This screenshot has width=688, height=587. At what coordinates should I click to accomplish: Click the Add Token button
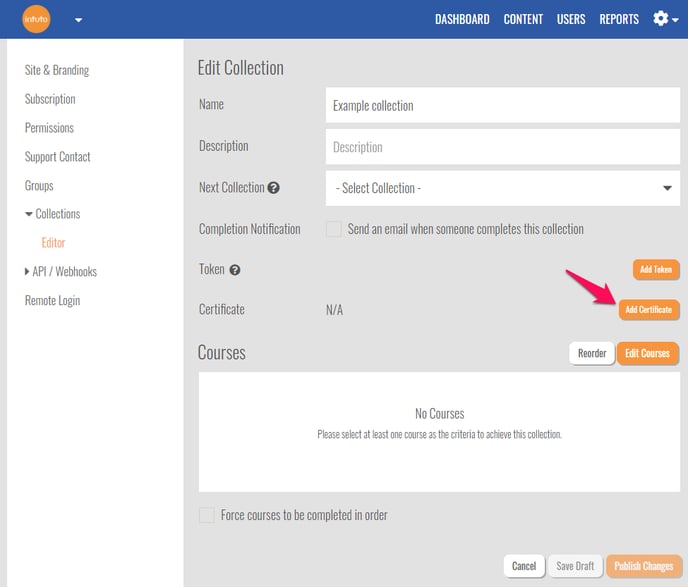pyautogui.click(x=656, y=269)
